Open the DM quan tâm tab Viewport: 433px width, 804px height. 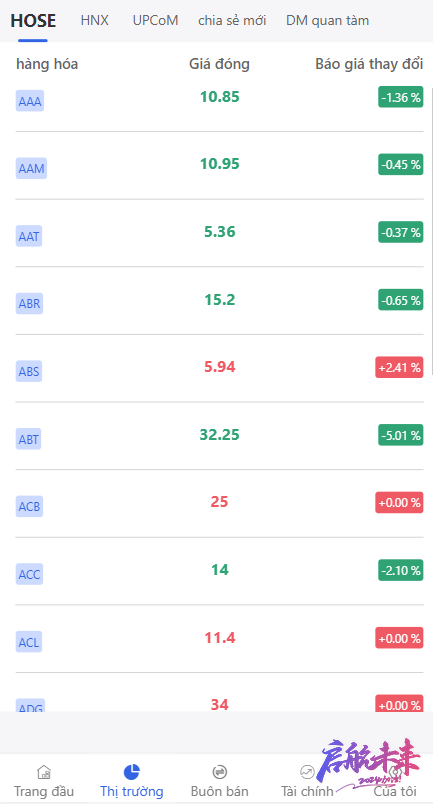point(327,21)
